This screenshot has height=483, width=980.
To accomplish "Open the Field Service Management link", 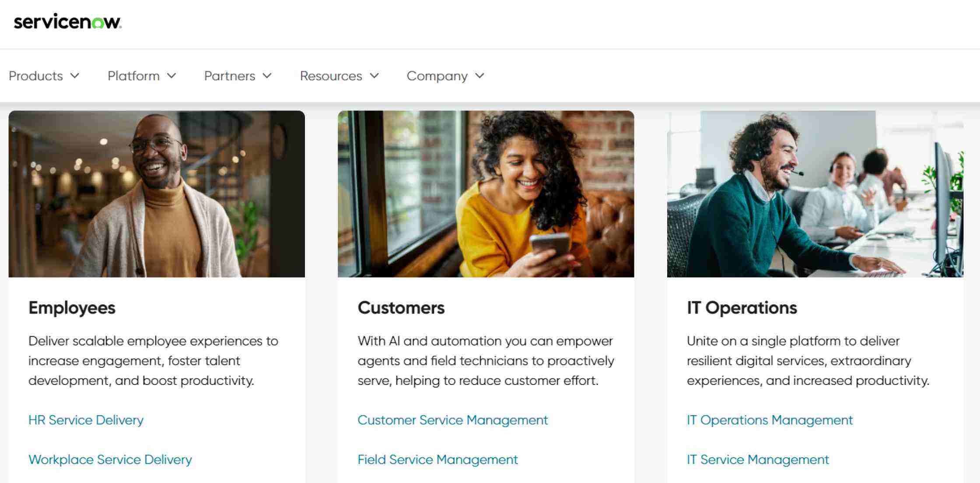I will [437, 459].
